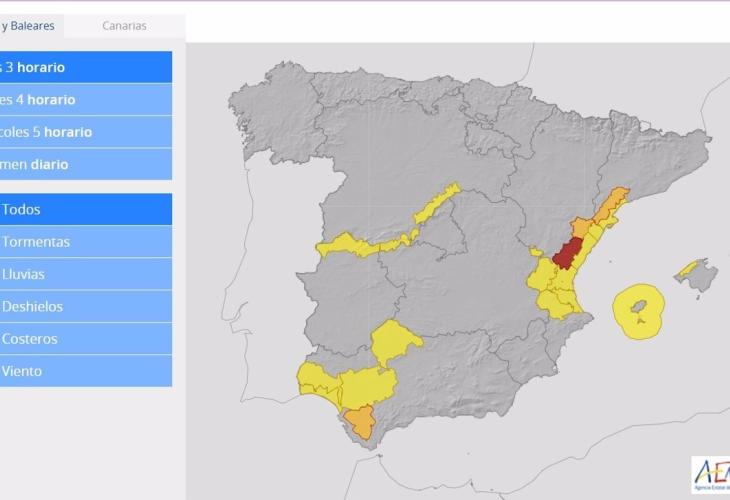Select the day 3 horario forecast
Image resolution: width=730 pixels, height=500 pixels.
tap(85, 68)
